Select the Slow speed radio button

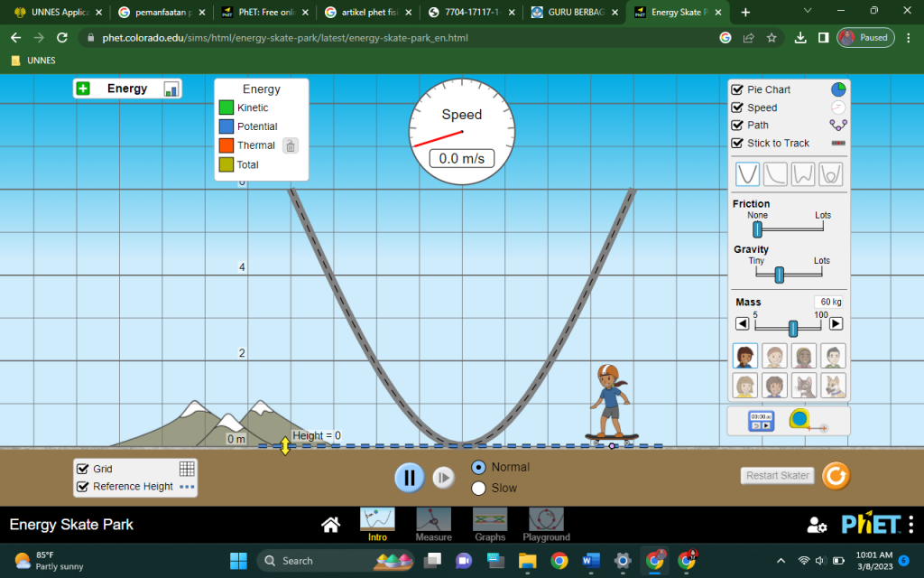tap(479, 488)
